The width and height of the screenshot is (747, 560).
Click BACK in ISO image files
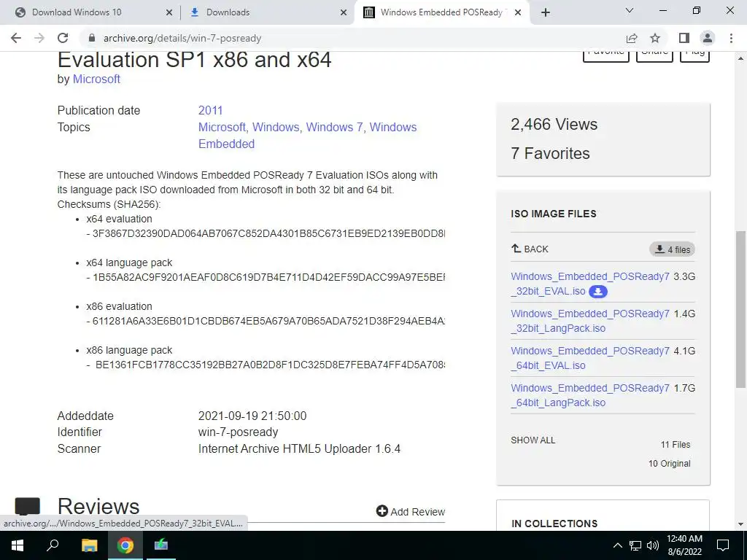coord(530,249)
